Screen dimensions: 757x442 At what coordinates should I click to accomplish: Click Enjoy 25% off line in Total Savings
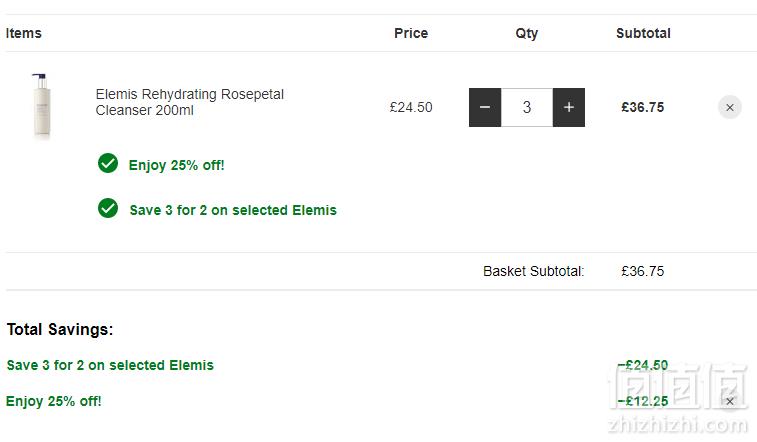pos(54,401)
